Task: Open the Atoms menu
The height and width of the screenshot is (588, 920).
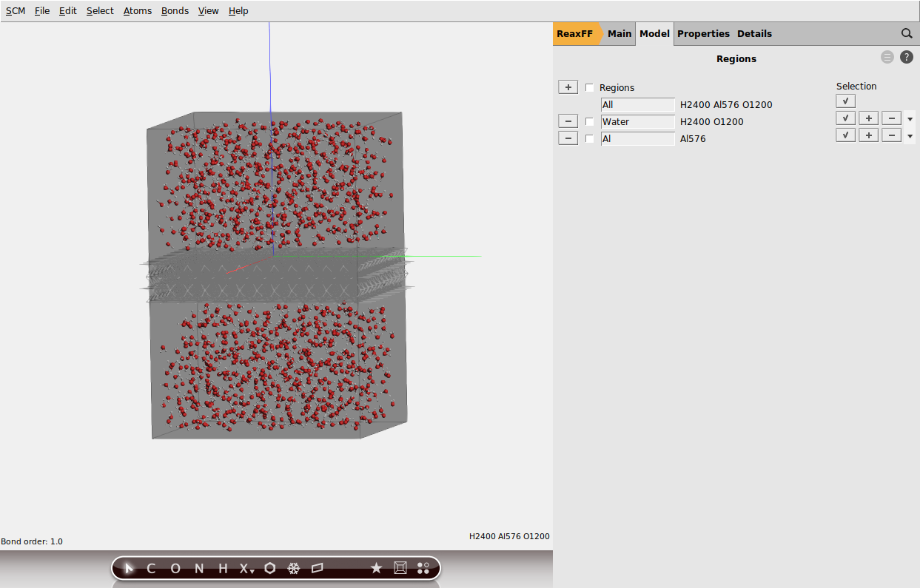Action: [138, 11]
